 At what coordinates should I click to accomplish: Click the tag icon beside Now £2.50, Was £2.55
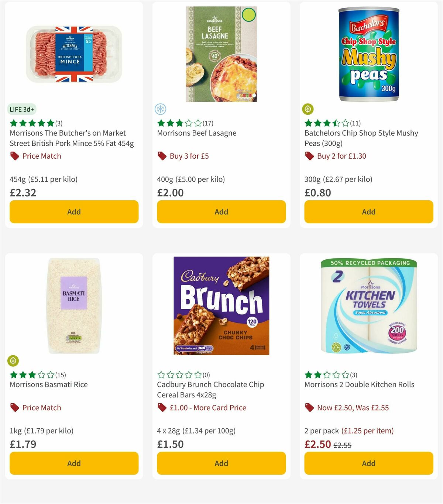[x=309, y=408]
